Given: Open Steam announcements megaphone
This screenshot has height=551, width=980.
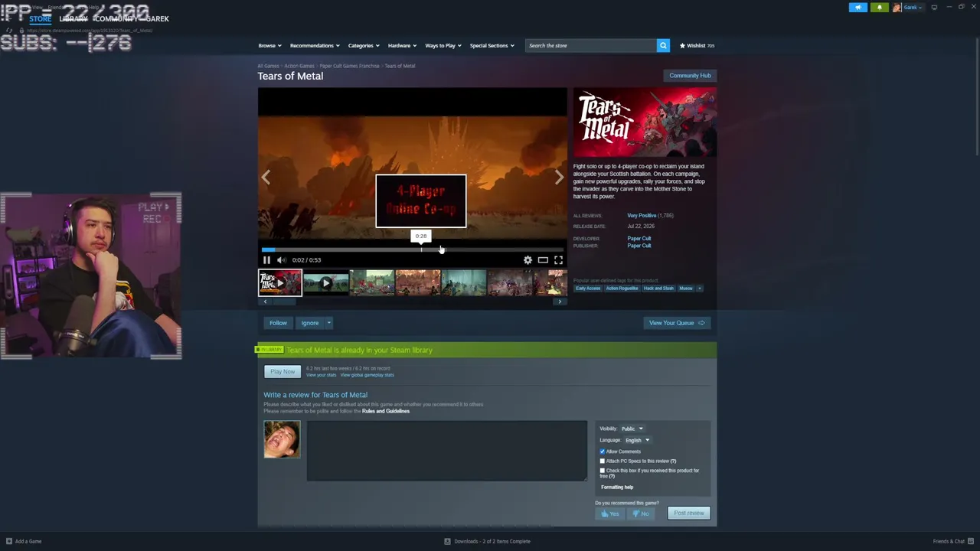Looking at the screenshot, I should pyautogui.click(x=857, y=8).
